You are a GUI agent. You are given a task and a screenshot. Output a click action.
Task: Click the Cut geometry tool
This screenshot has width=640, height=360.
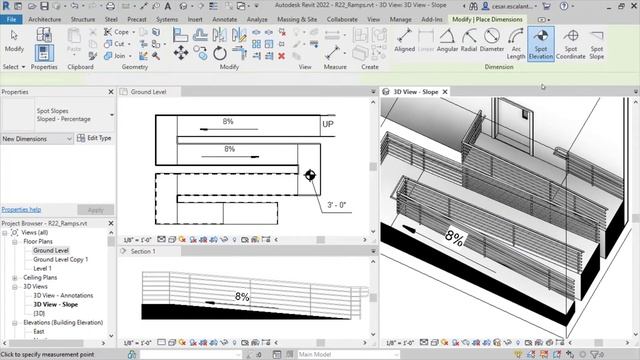click(x=116, y=44)
